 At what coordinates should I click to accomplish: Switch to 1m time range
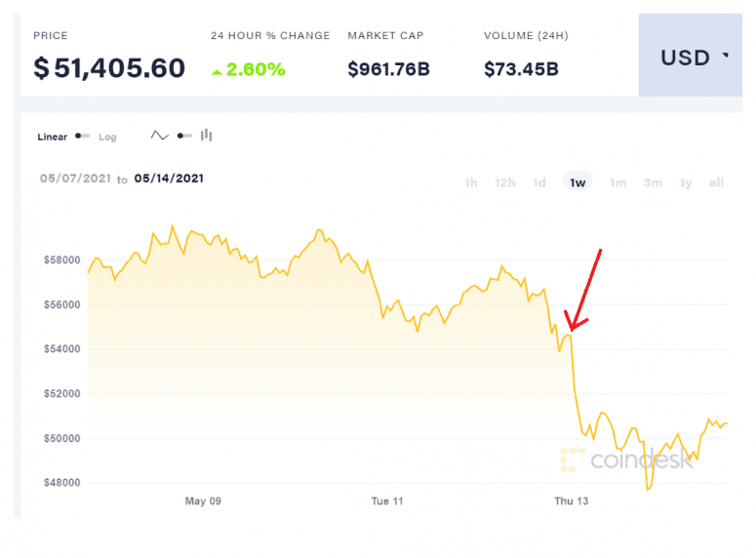617,182
